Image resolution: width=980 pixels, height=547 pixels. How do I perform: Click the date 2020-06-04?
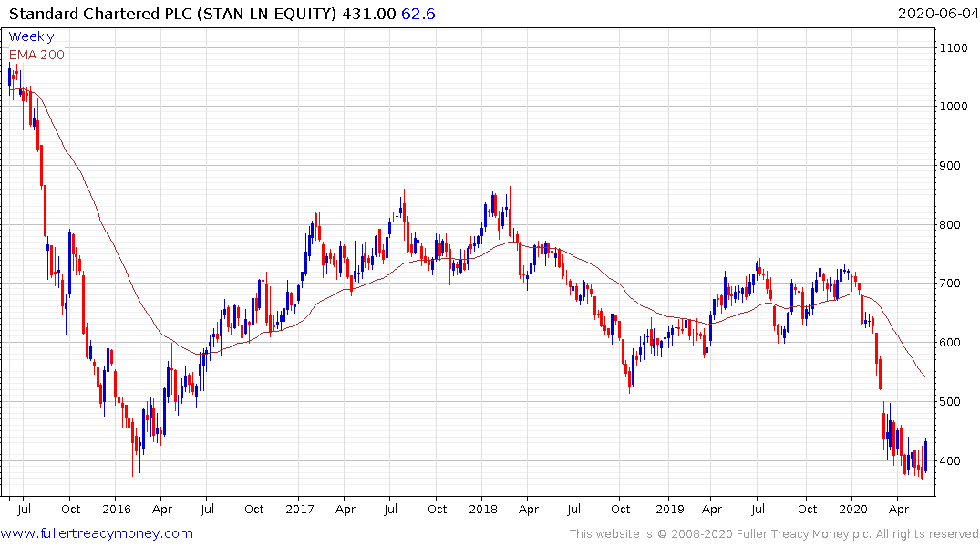click(x=938, y=14)
